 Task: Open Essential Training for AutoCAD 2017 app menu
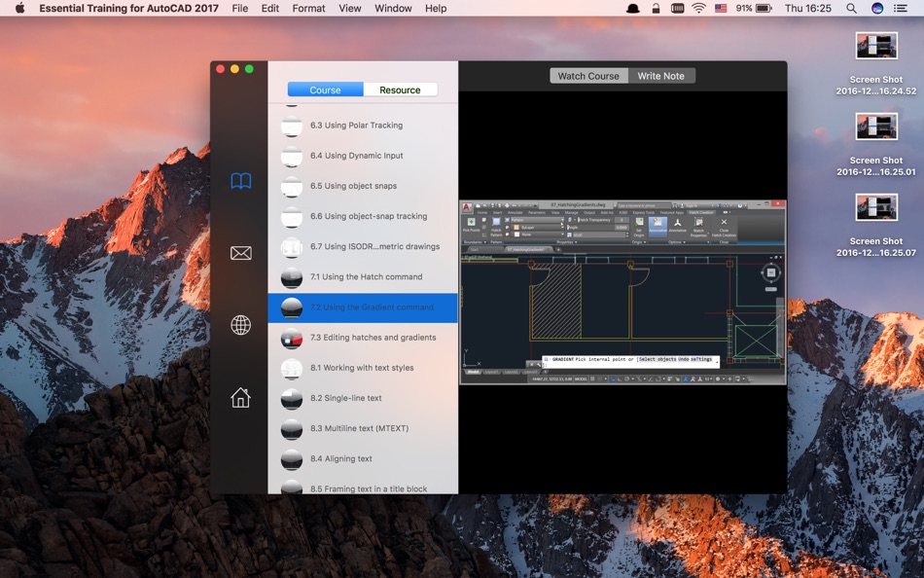tap(129, 8)
